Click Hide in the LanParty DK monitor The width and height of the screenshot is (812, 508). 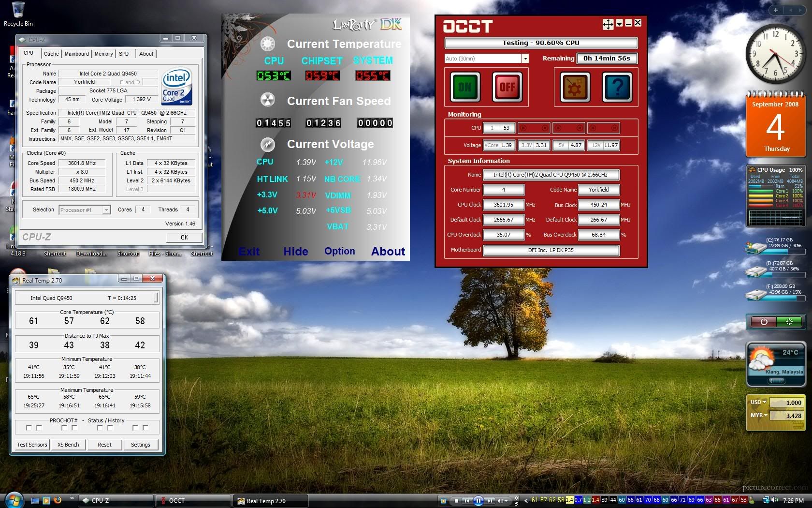[x=296, y=252]
